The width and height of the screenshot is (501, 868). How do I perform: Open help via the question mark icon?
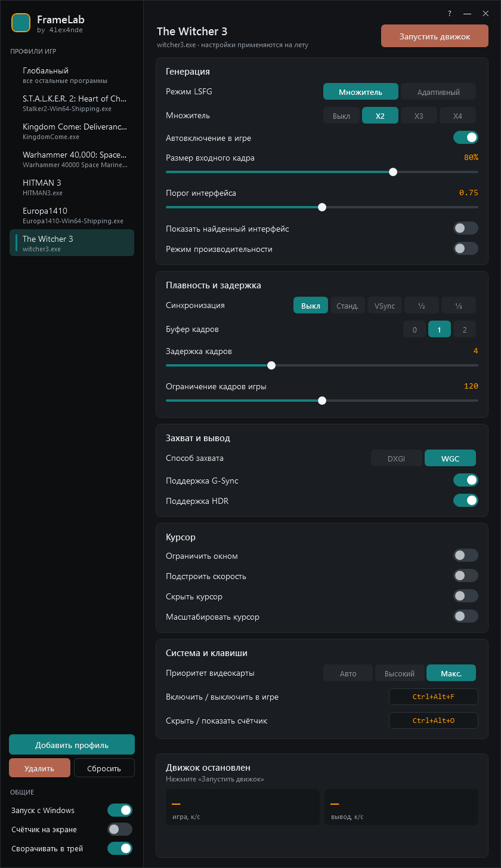click(450, 13)
